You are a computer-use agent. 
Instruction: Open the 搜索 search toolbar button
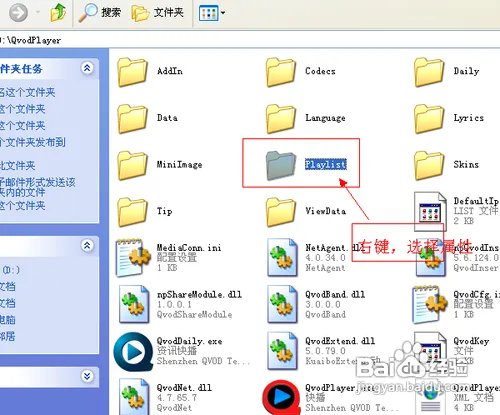point(100,13)
